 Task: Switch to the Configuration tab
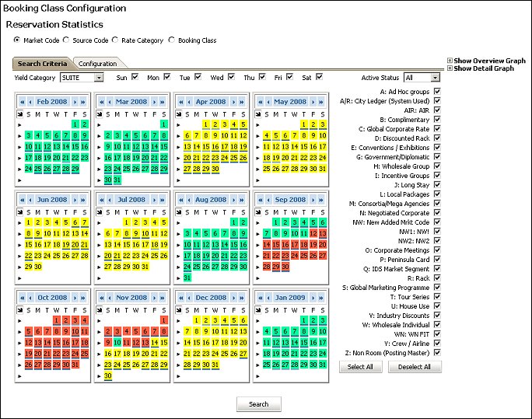[97, 64]
